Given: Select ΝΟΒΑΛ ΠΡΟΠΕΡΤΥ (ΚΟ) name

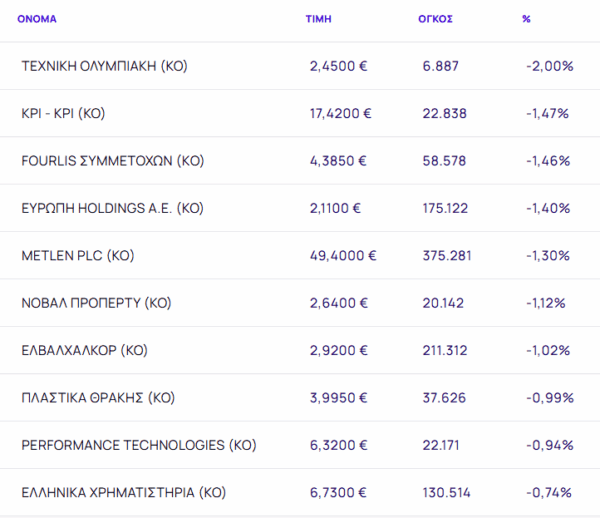Looking at the screenshot, I should (x=96, y=303).
